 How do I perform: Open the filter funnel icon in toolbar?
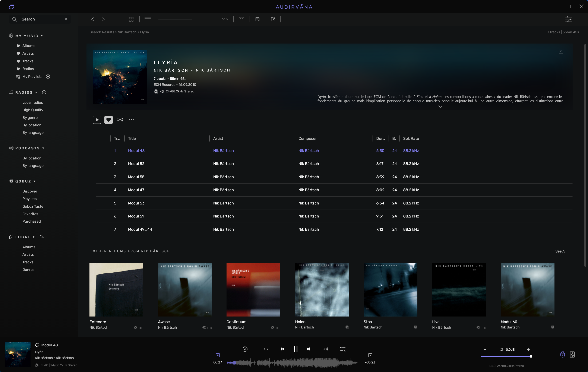pos(241,19)
